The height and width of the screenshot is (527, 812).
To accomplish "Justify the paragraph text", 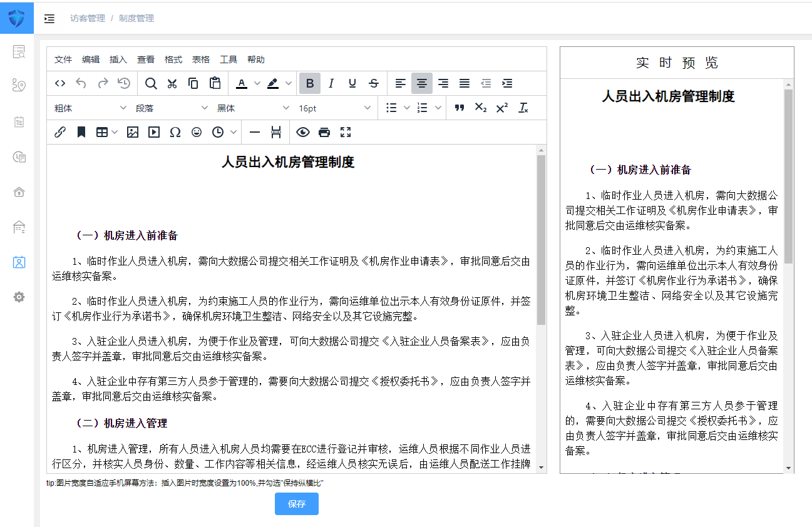I will pos(465,83).
